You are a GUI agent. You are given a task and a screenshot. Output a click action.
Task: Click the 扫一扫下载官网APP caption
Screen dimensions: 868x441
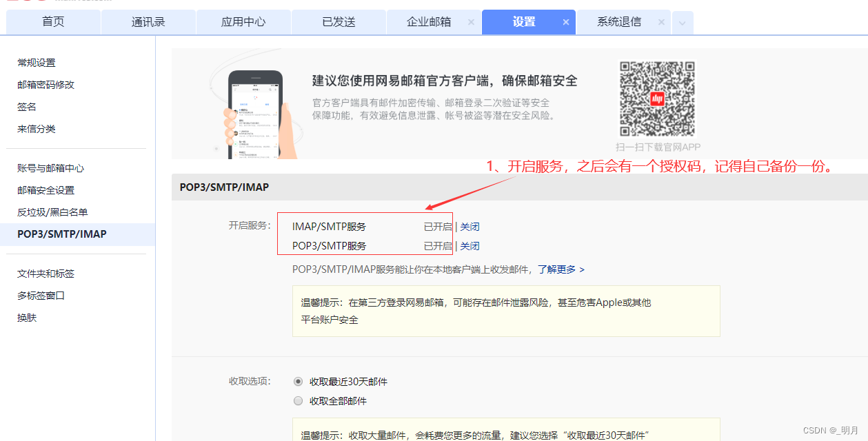click(658, 147)
